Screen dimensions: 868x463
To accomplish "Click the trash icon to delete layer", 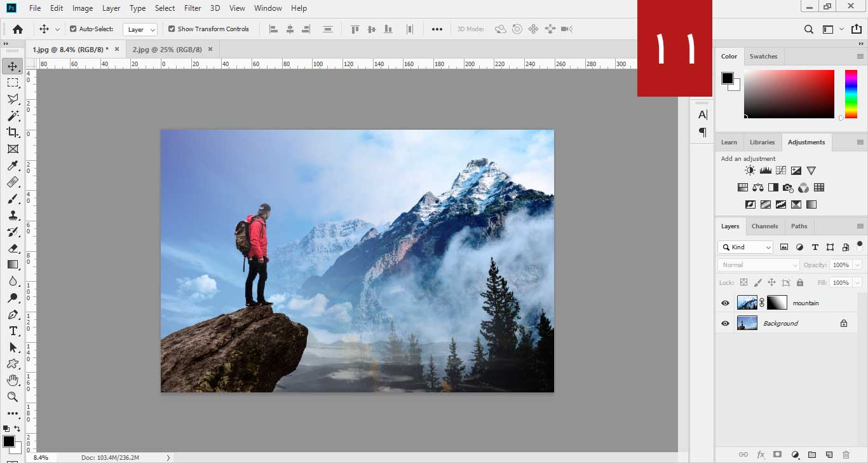I will tap(846, 455).
